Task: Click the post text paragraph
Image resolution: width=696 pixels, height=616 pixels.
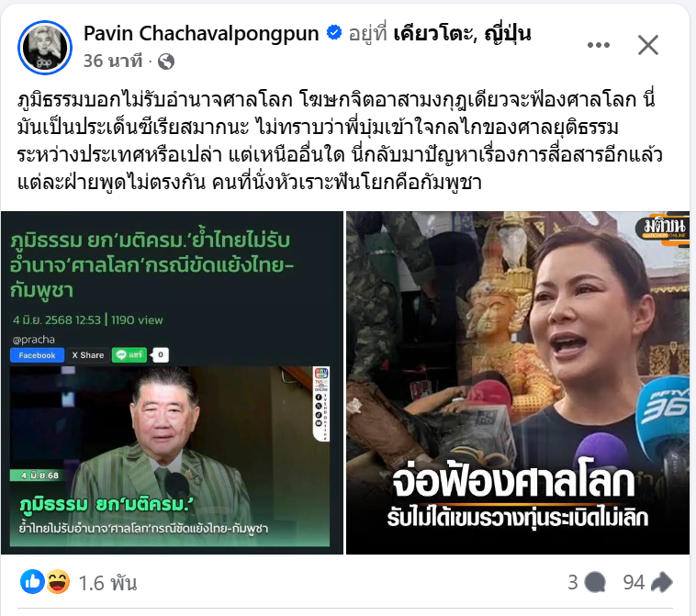Action: tap(340, 140)
